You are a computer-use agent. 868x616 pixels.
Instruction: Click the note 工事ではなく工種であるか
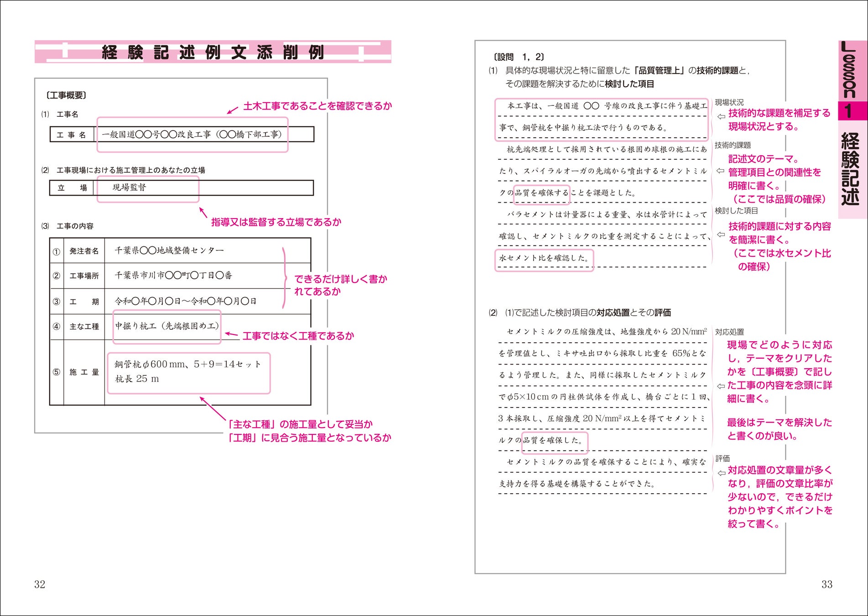pyautogui.click(x=298, y=336)
